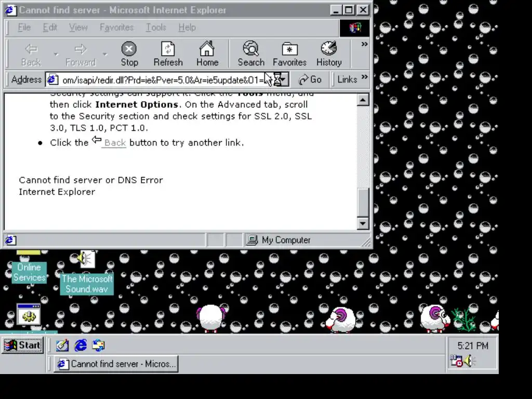Open the Edit menu

(x=50, y=27)
